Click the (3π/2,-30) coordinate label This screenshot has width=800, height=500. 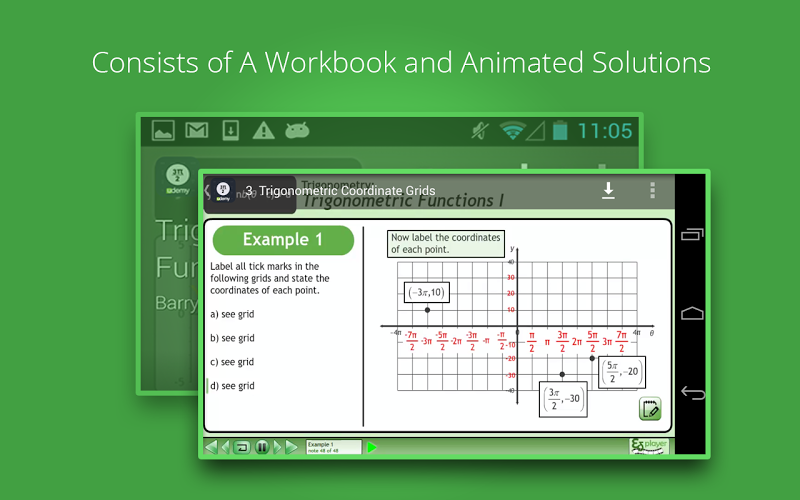click(563, 399)
